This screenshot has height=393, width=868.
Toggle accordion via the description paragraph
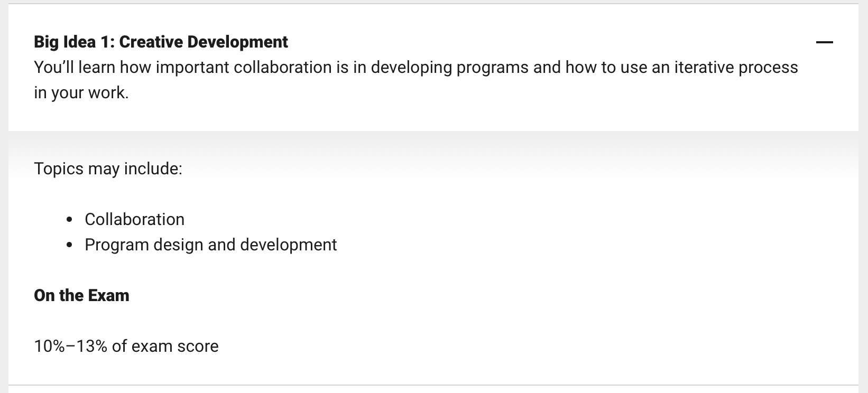coord(416,80)
